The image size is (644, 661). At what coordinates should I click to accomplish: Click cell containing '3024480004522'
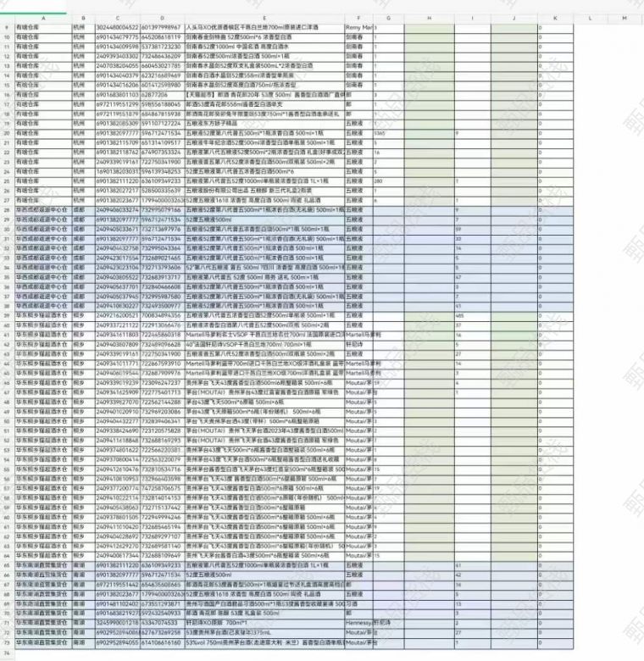[x=118, y=27]
